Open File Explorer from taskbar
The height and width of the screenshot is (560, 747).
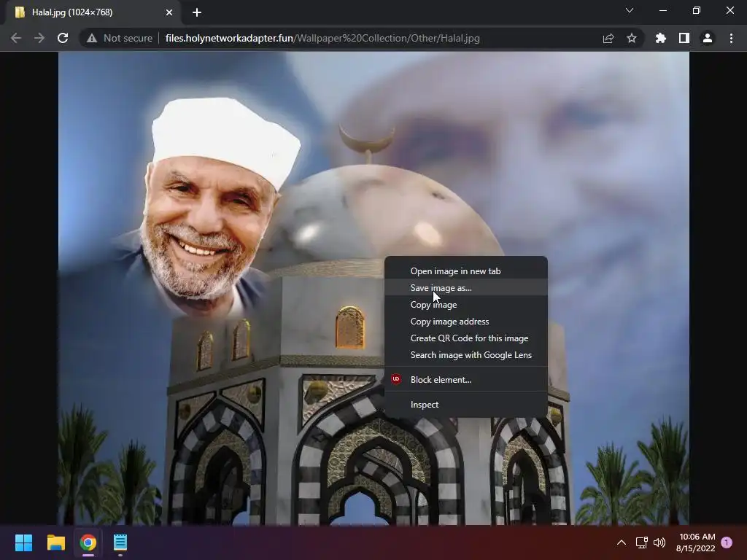pyautogui.click(x=55, y=542)
